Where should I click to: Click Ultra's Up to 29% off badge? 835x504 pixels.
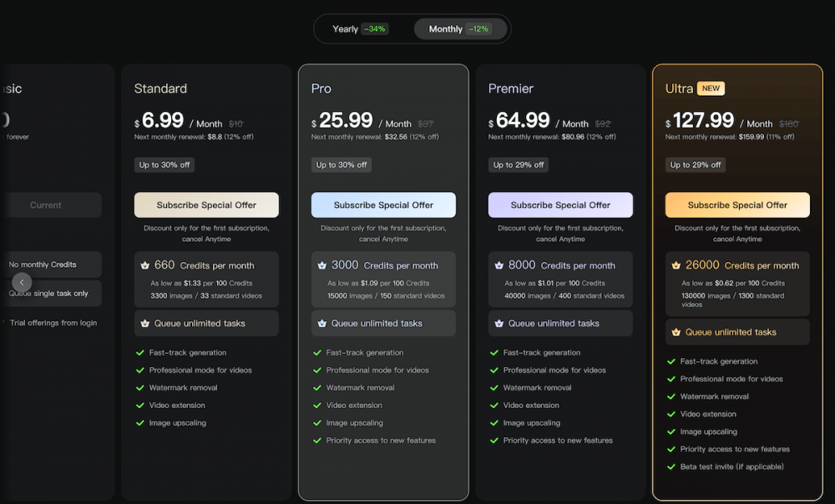click(x=696, y=165)
